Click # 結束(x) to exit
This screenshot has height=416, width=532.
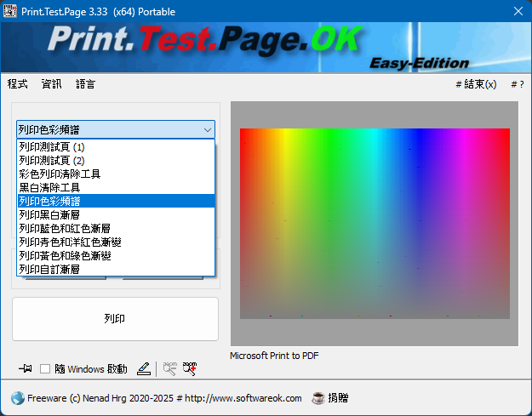(x=476, y=84)
